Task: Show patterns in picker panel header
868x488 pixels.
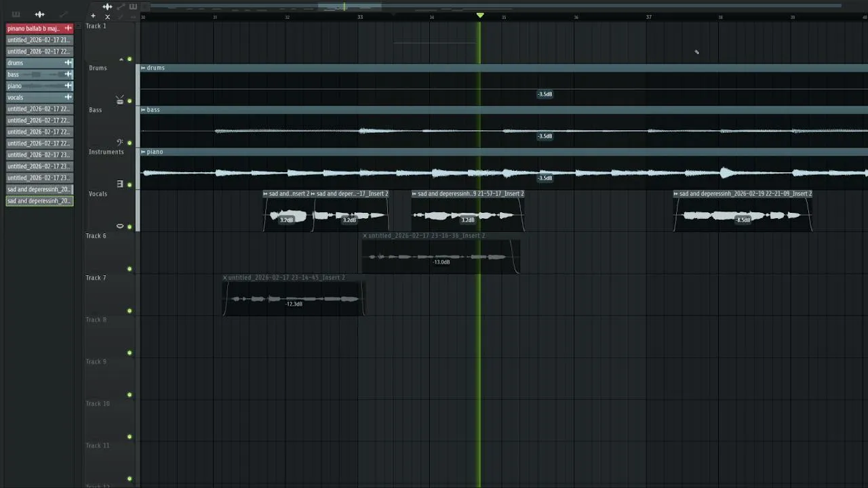Action: click(x=16, y=14)
